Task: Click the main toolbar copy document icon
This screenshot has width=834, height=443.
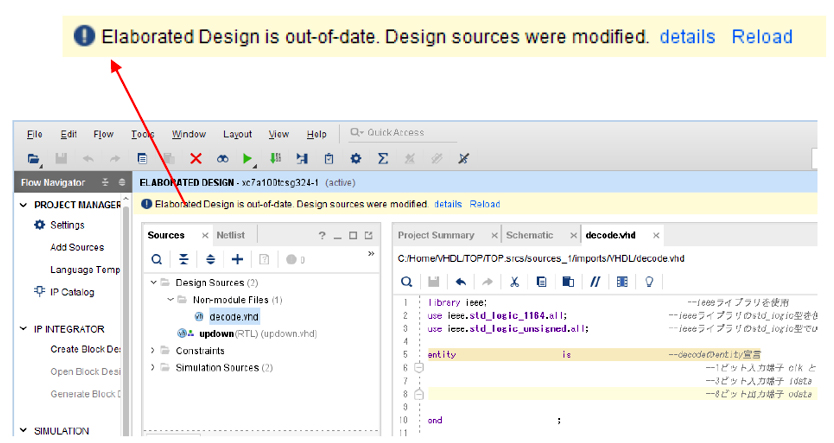Action: tap(142, 158)
